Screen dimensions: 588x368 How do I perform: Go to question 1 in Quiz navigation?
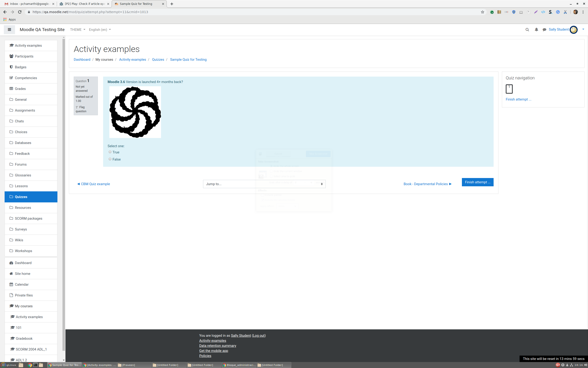pos(509,89)
